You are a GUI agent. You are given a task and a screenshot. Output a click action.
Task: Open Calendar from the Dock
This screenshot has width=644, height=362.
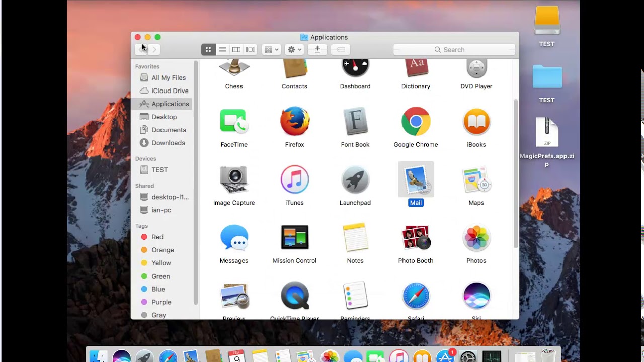236,356
